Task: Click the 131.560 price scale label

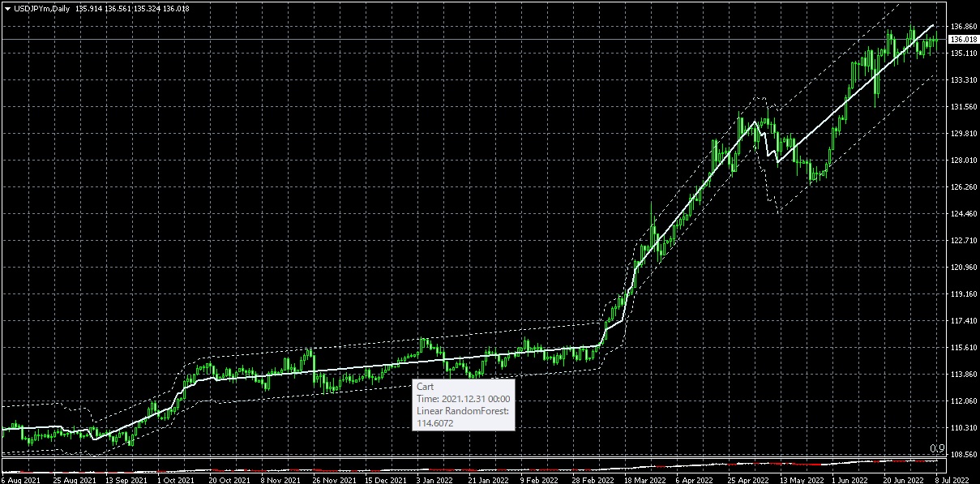Action: 961,107
